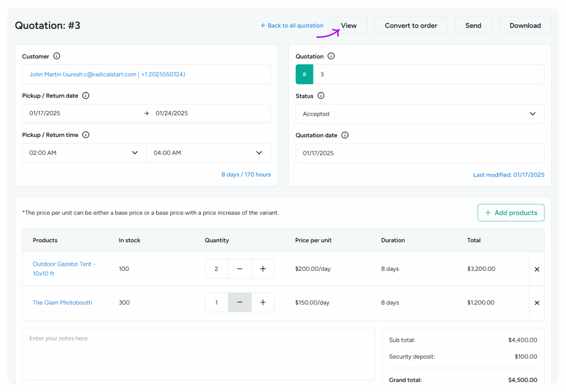The image size is (566, 392).
Task: Open The Glam Photobooth product link
Action: (x=62, y=302)
